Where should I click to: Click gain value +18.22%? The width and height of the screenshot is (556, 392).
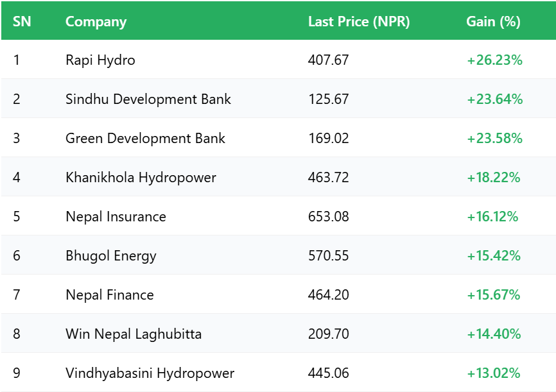click(x=494, y=178)
